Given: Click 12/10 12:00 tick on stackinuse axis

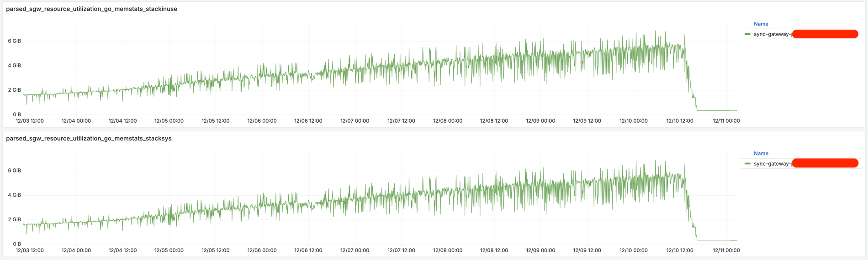Looking at the screenshot, I should tap(680, 121).
